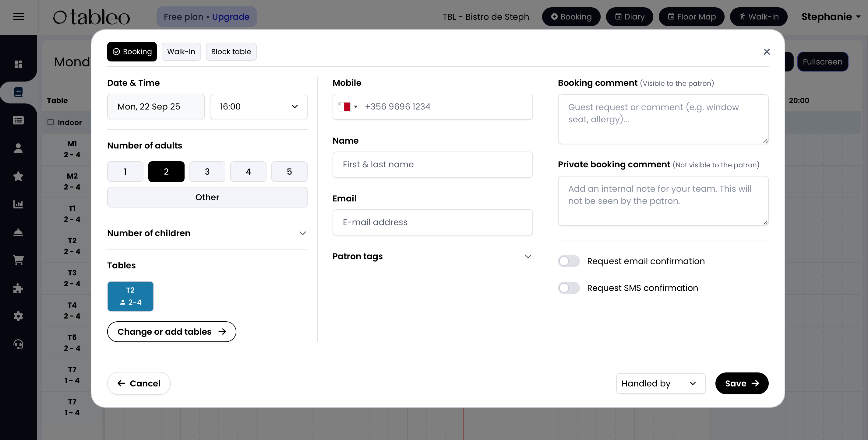868x440 pixels.
Task: Click the list view sidebar icon
Action: point(18,120)
